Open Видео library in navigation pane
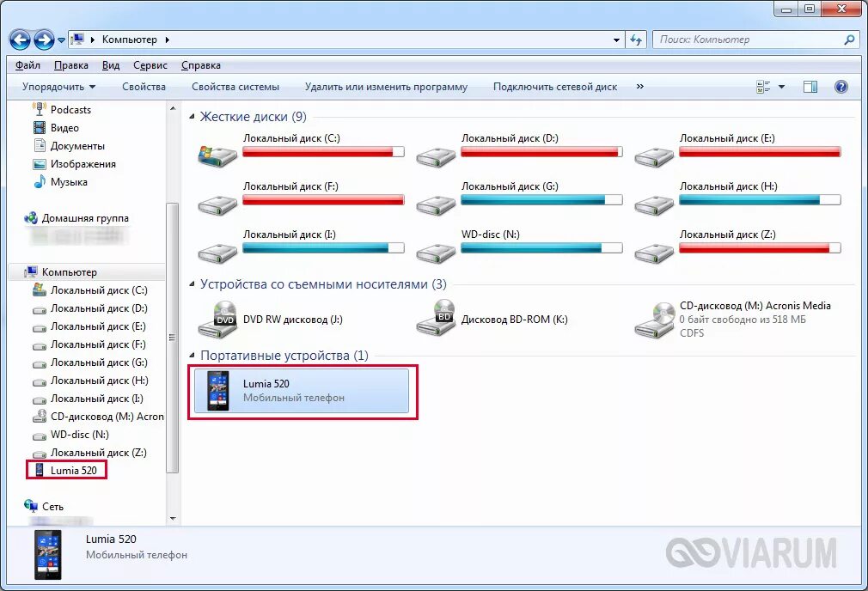The height and width of the screenshot is (591, 868). 56,128
